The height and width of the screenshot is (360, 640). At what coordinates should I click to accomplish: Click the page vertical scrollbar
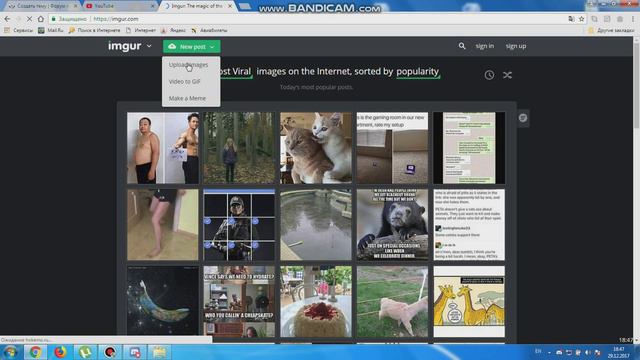point(636,190)
